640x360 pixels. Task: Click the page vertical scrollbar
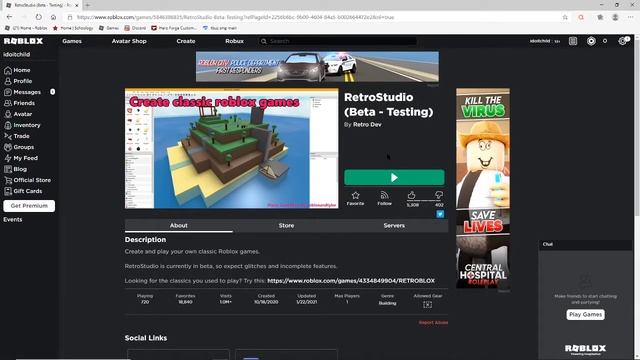(636, 196)
